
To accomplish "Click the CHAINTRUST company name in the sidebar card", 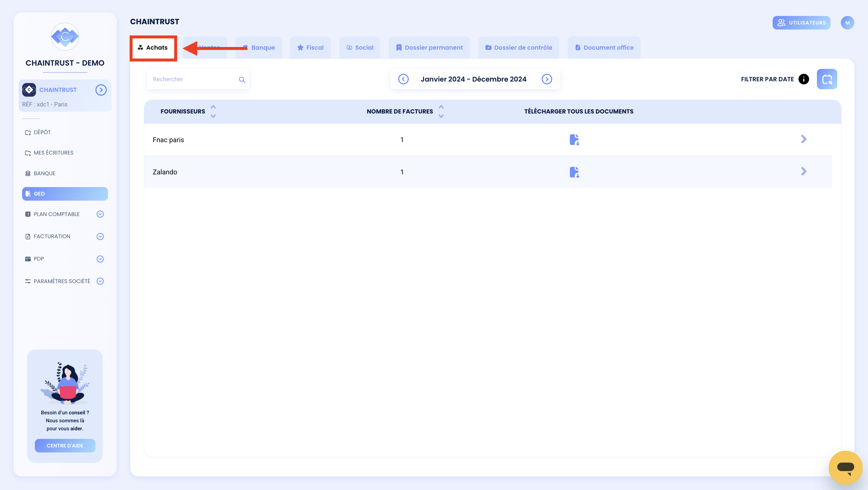I will tap(58, 90).
